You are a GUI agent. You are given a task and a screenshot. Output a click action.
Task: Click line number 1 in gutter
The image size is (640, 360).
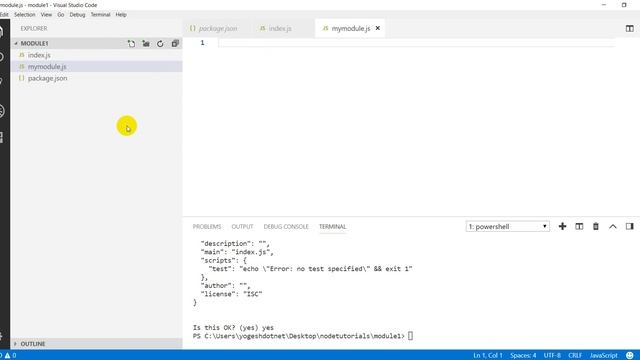coord(202,42)
